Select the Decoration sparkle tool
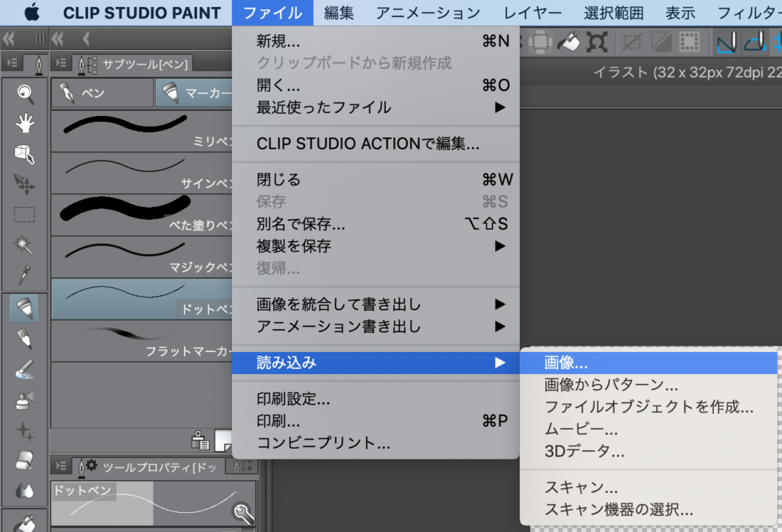 pyautogui.click(x=24, y=430)
